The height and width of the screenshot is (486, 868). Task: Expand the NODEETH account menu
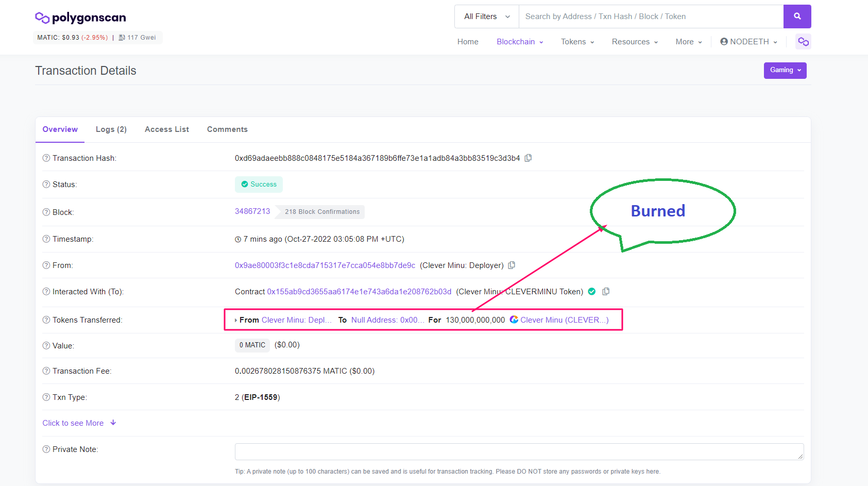point(748,42)
